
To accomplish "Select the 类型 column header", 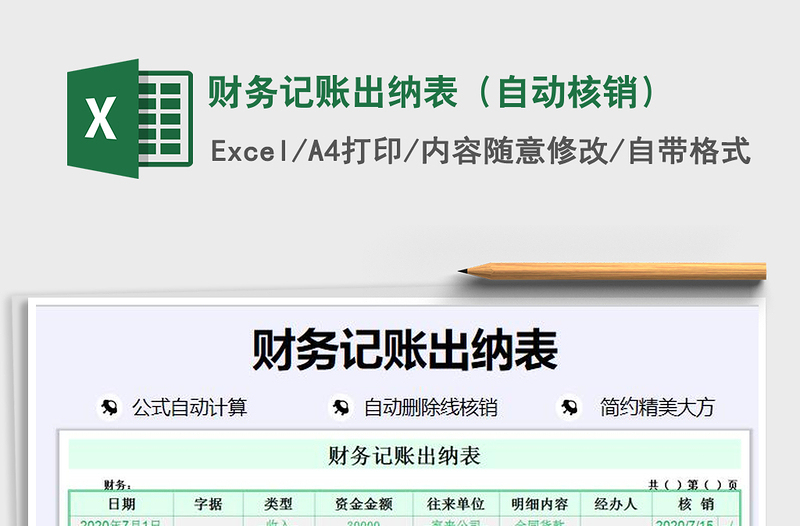I will 279,504.
